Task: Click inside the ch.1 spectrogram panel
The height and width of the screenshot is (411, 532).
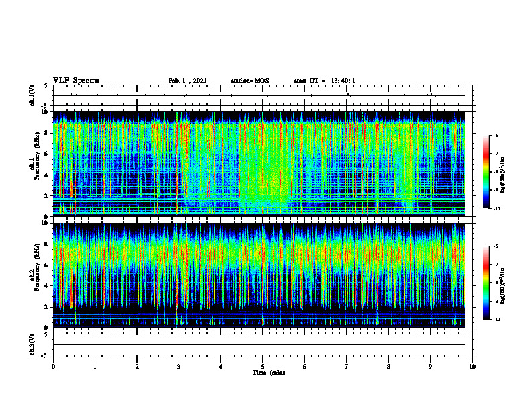Action: pos(259,164)
